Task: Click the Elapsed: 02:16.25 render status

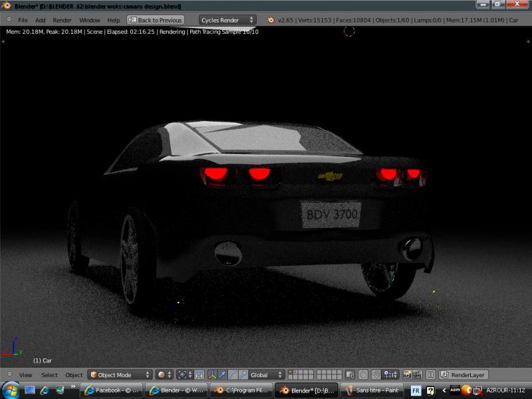Action: (130, 31)
